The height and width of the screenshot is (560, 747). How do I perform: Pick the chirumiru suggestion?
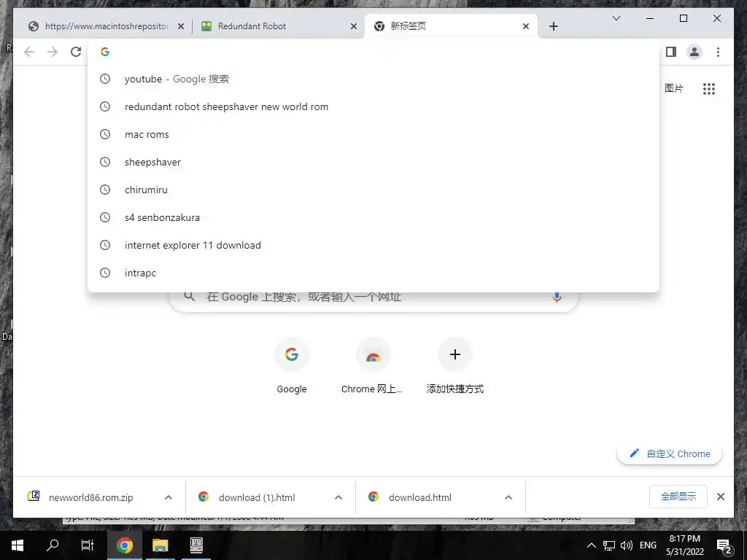click(373, 190)
